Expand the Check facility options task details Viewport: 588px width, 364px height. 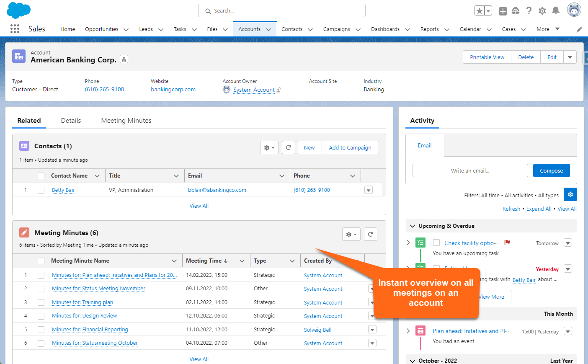[x=408, y=243]
